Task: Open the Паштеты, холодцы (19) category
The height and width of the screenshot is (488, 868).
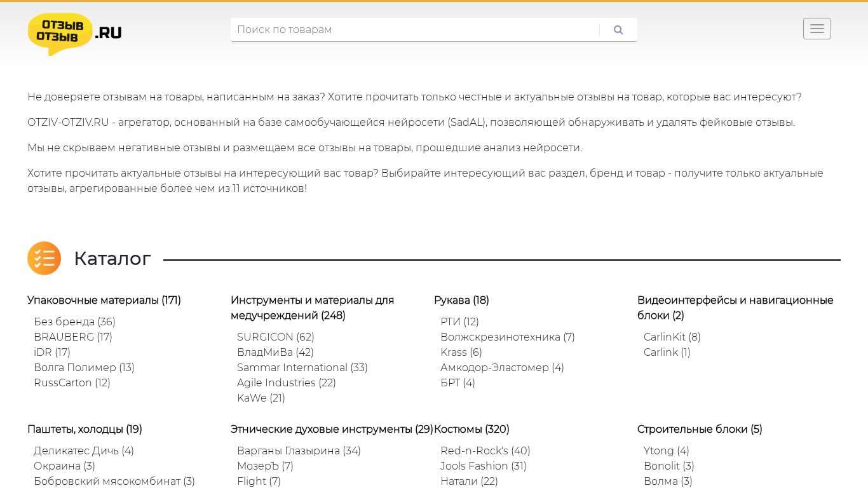Action: (x=85, y=429)
